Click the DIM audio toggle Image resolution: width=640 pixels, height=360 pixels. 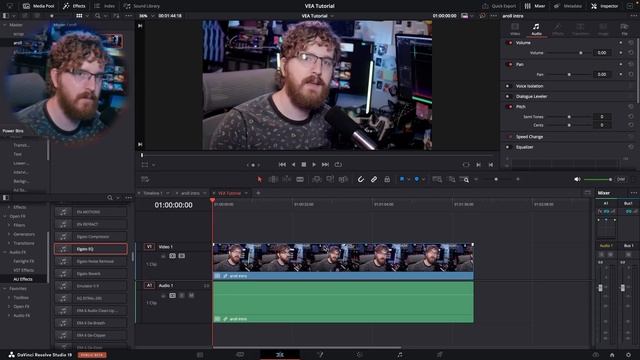click(621, 179)
